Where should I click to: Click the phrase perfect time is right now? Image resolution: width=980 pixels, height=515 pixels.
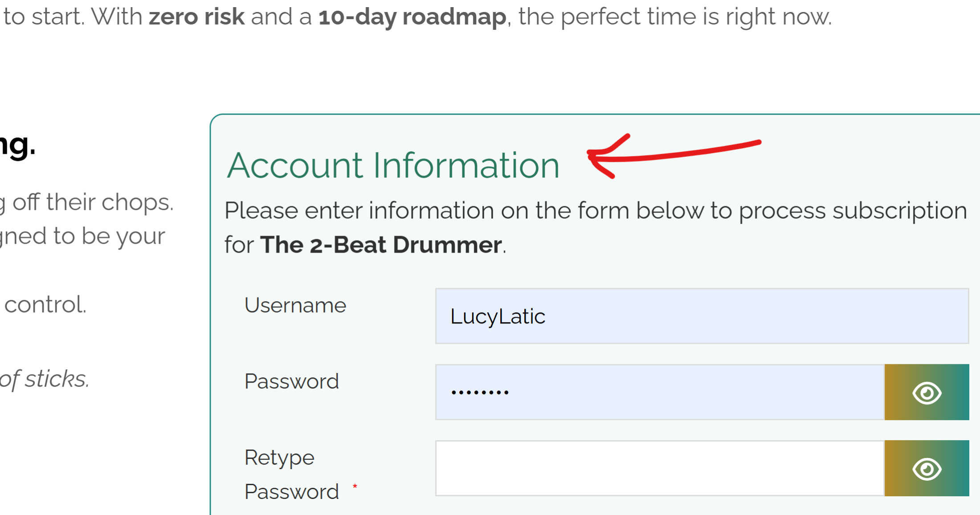pyautogui.click(x=695, y=17)
